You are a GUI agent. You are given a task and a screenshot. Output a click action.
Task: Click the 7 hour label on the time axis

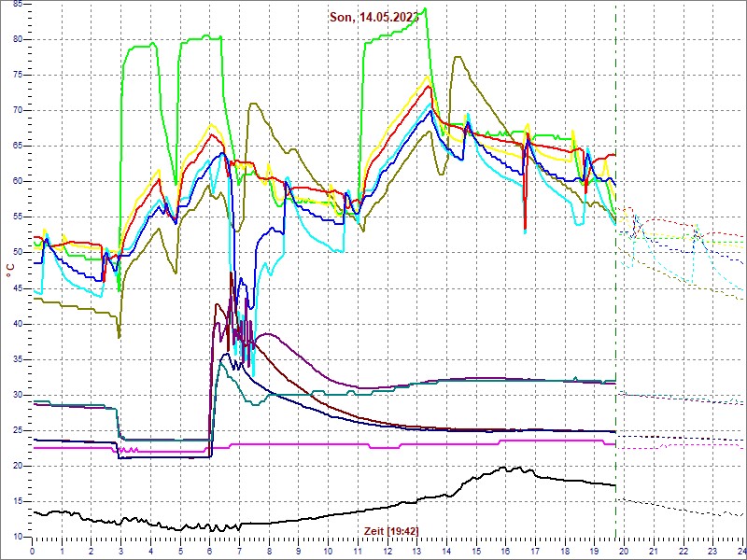click(240, 551)
